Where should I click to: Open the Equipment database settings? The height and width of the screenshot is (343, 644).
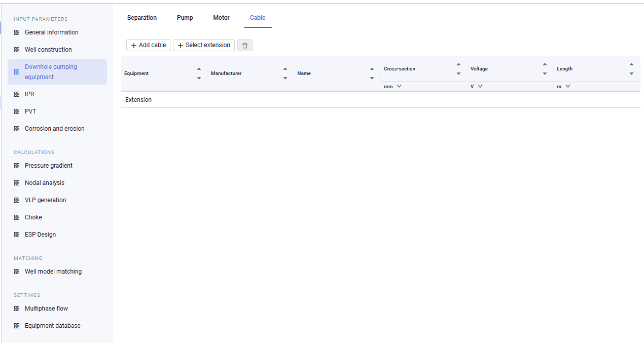click(53, 326)
